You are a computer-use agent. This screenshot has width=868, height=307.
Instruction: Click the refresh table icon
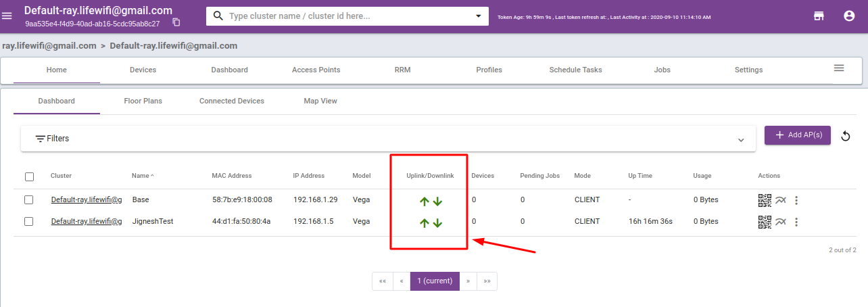tap(845, 137)
